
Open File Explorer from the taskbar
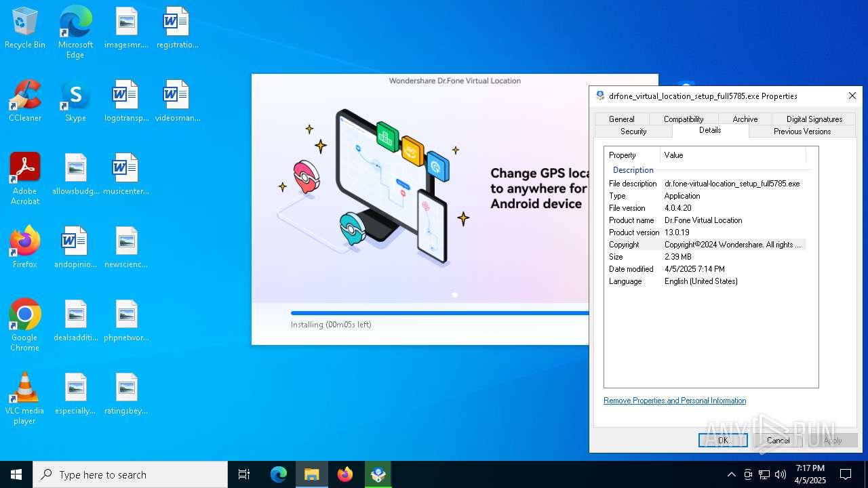click(312, 474)
